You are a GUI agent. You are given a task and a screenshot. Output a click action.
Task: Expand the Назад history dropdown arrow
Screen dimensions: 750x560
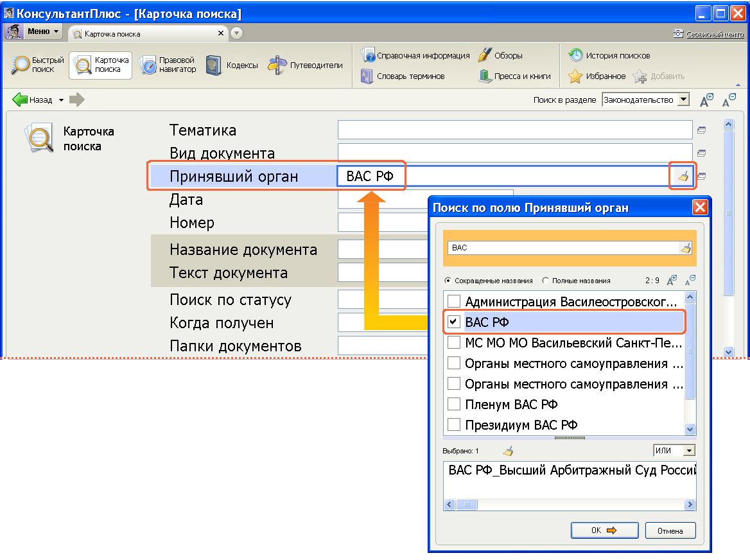tap(61, 100)
